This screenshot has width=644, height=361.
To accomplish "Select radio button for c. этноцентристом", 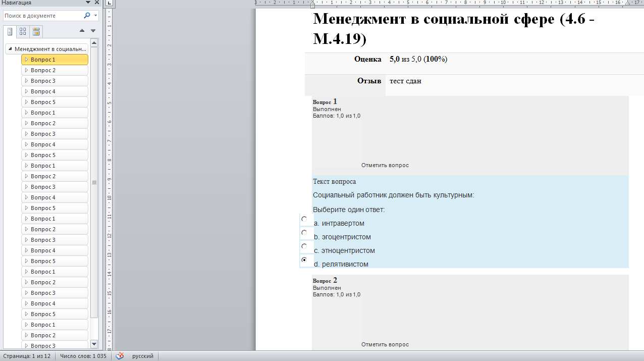I will [x=304, y=246].
